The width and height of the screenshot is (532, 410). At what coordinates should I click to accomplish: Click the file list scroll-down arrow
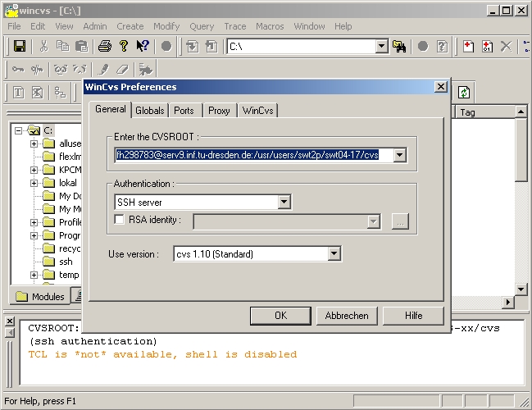(521, 289)
